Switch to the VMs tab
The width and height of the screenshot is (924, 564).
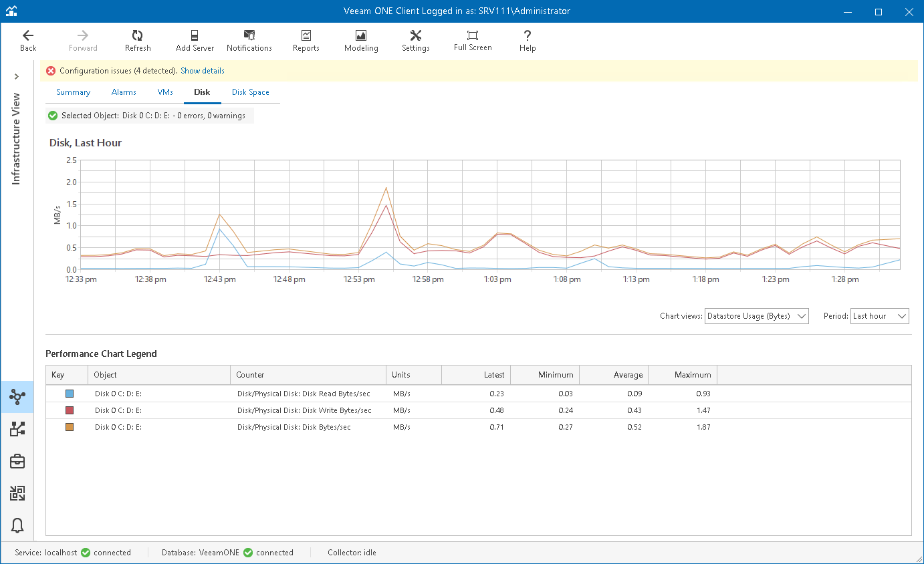165,92
